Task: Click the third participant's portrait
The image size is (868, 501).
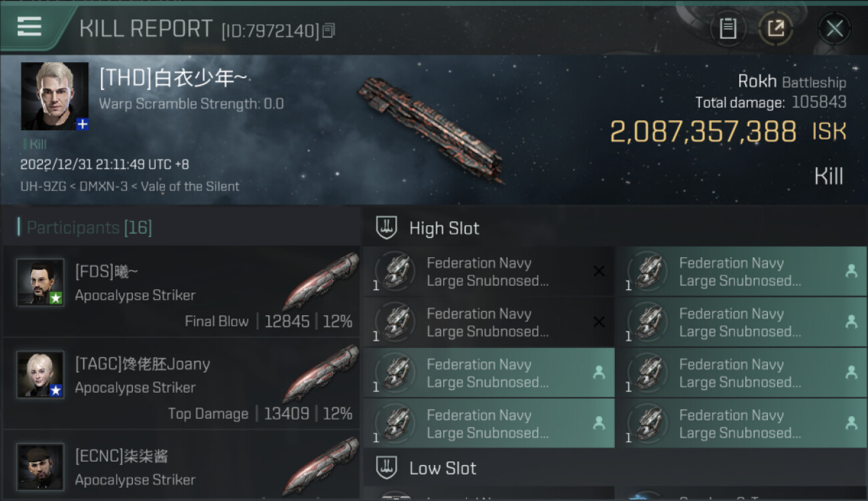Action: 41,466
